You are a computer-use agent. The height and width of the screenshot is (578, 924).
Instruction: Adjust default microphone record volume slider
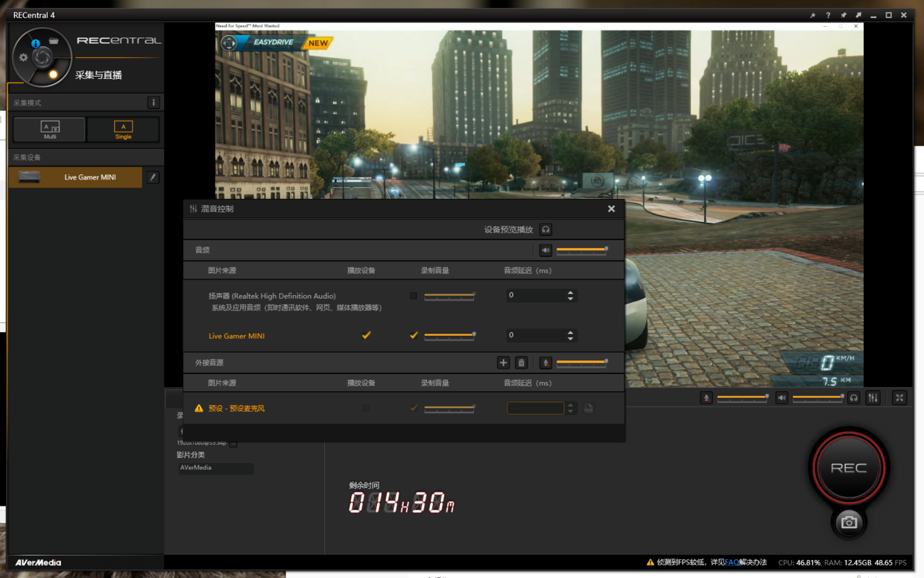pyautogui.click(x=449, y=408)
